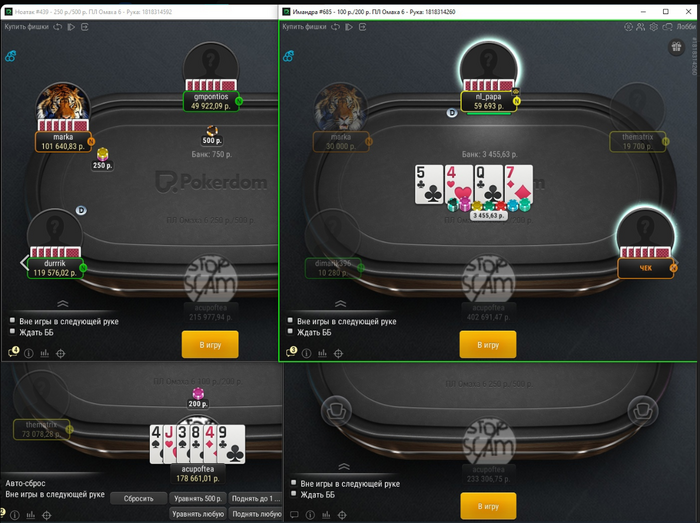The image size is (700, 523).
Task: Click 'Уравнять 500 р.' call button
Action: (x=198, y=498)
